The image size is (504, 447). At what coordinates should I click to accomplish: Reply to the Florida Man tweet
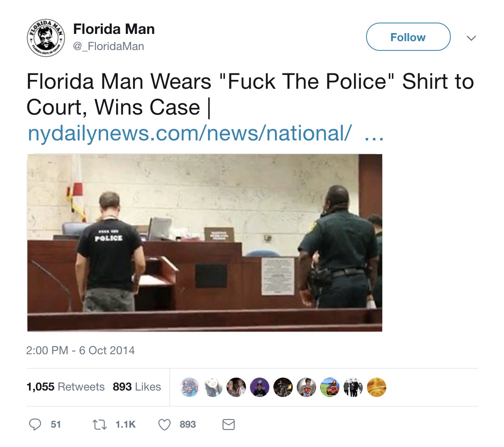tap(36, 424)
